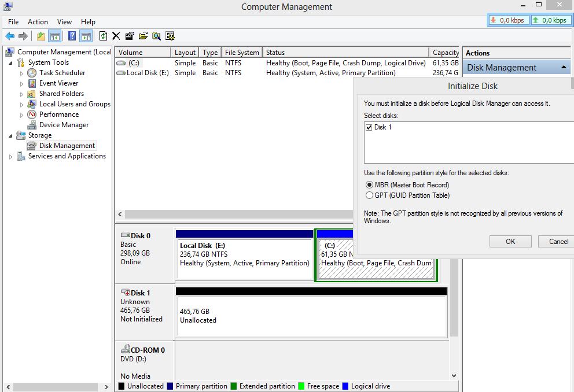Select MBR (Master Boot Record) option

369,185
